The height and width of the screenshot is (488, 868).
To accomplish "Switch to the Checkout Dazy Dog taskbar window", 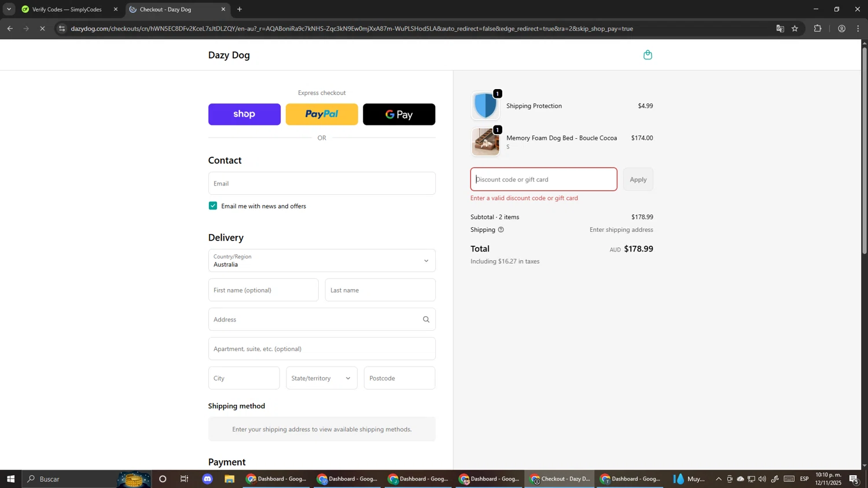I will click(560, 479).
